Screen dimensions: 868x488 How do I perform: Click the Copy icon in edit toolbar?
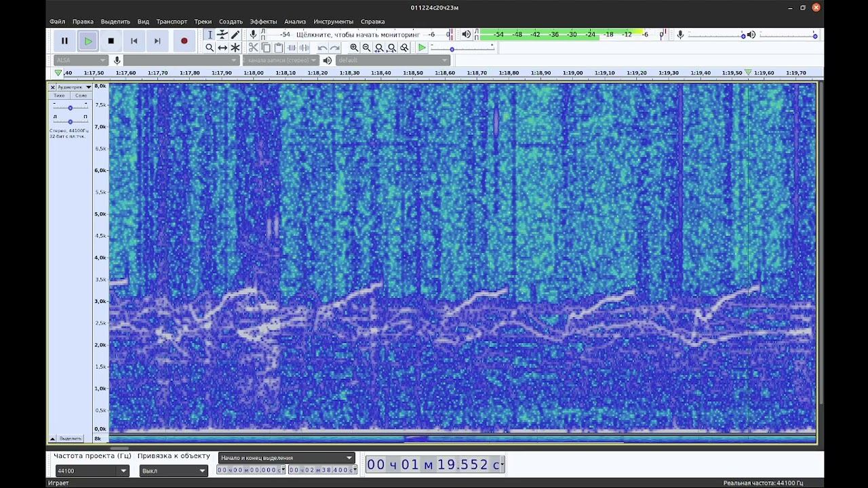pos(266,47)
